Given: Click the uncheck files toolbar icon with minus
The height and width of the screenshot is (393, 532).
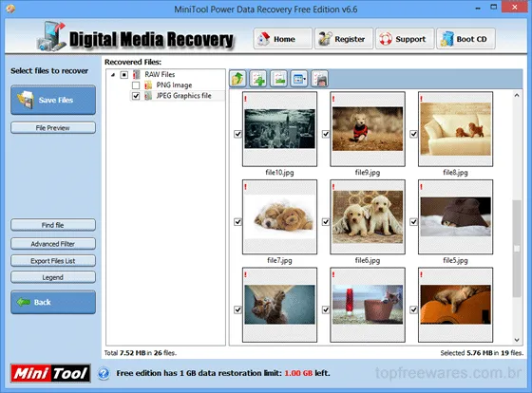Looking at the screenshot, I should (279, 79).
